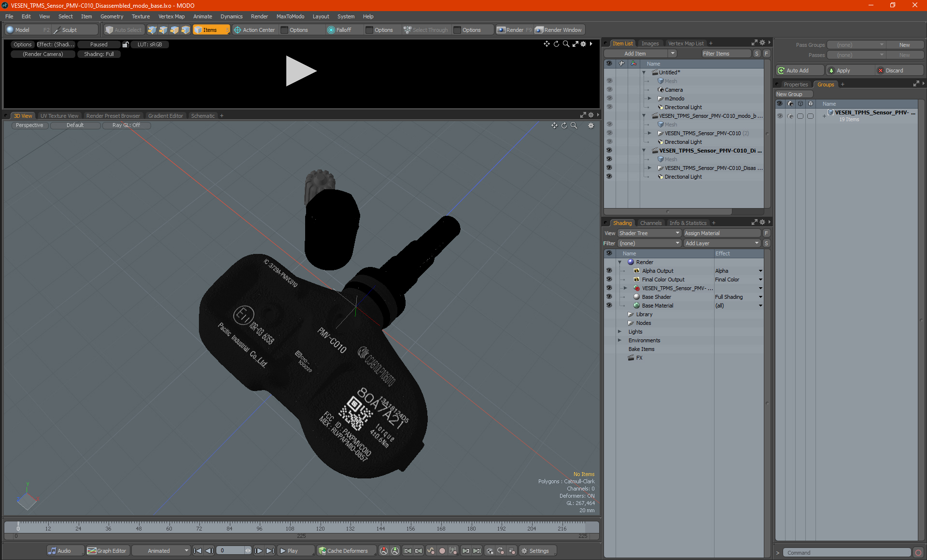927x560 pixels.
Task: Expand the Lights section in Shader Tree
Action: pos(619,332)
